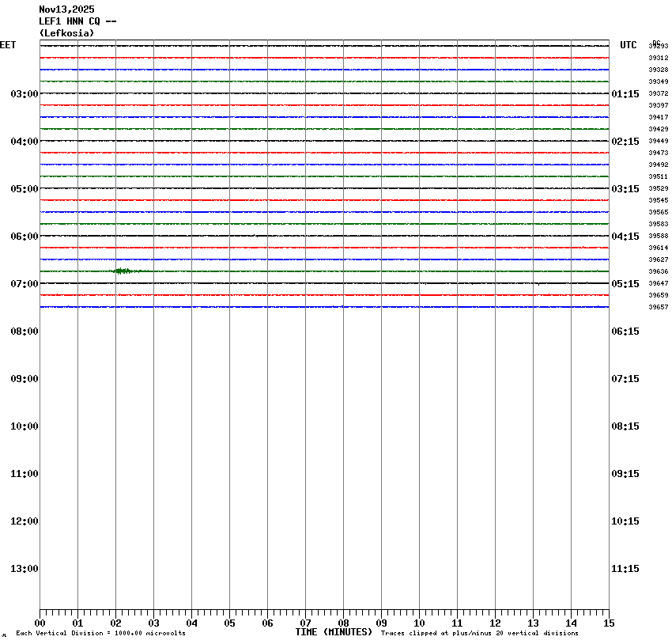Click minute 12 on the bottom axis

point(495,623)
